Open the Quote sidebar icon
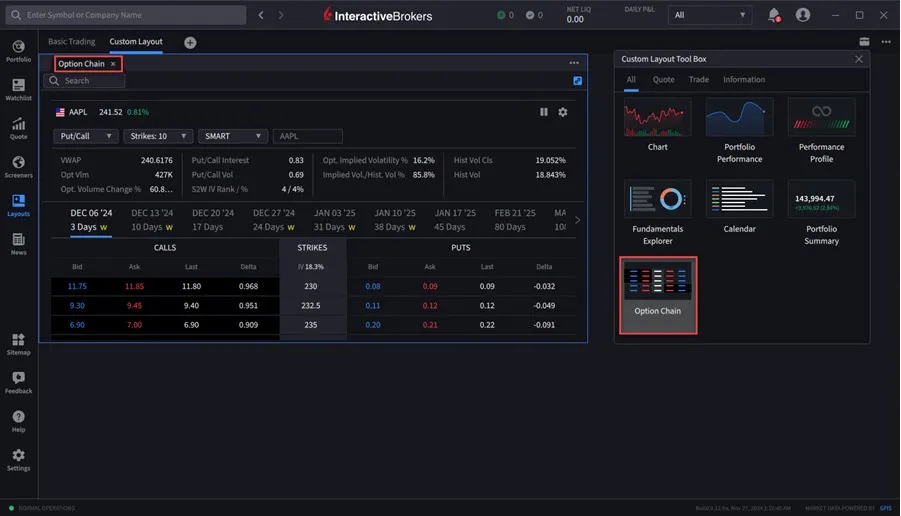 [x=18, y=128]
